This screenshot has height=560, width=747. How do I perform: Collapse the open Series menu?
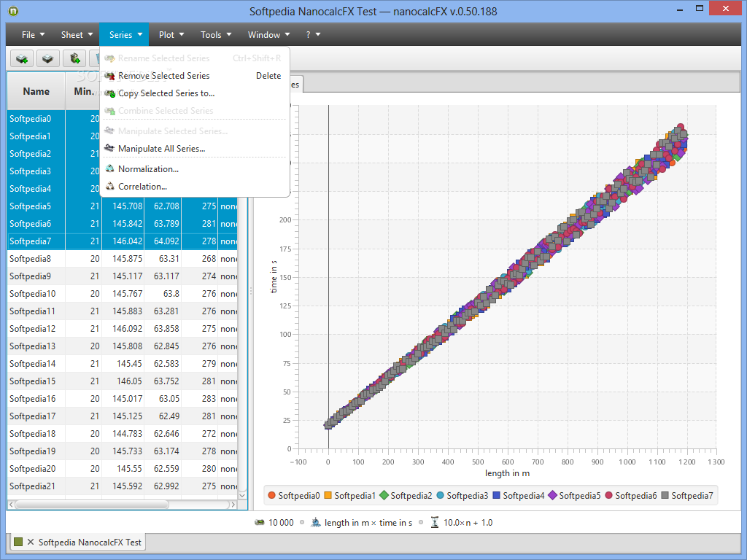[x=125, y=35]
